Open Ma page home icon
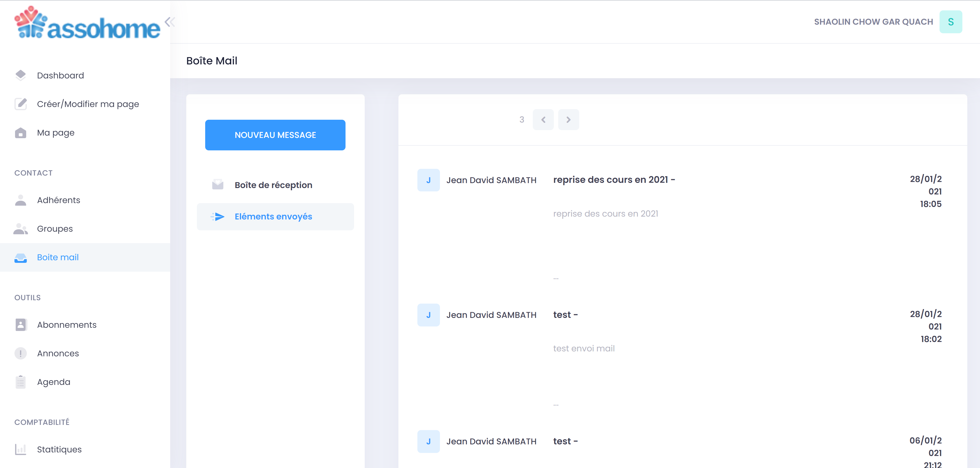The width and height of the screenshot is (980, 468). pos(20,132)
